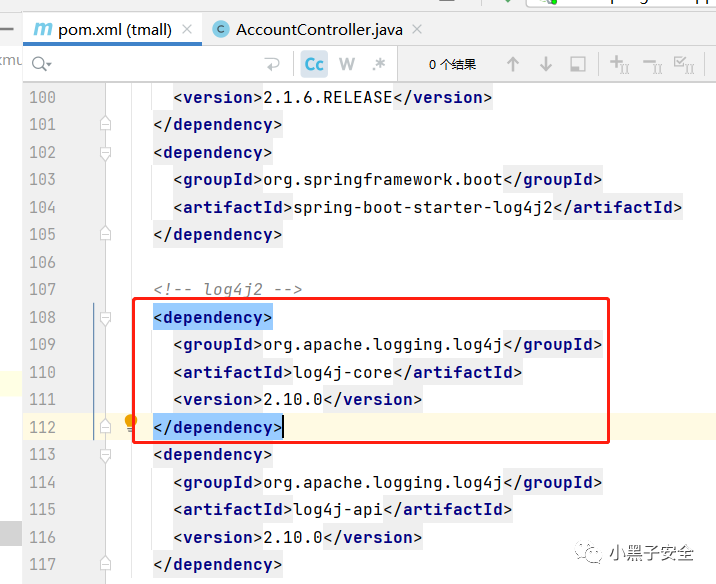Close the AccountController.java tab
This screenshot has width=716, height=584.
416,29
